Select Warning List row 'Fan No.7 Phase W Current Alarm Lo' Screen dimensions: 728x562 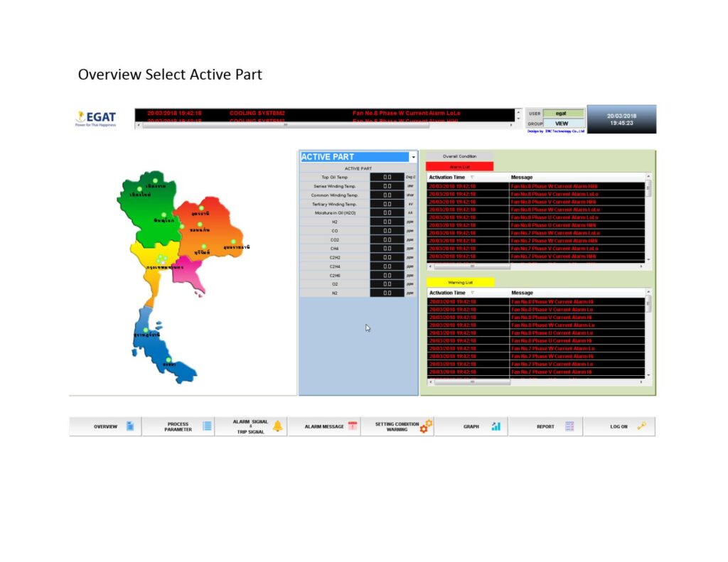536,349
